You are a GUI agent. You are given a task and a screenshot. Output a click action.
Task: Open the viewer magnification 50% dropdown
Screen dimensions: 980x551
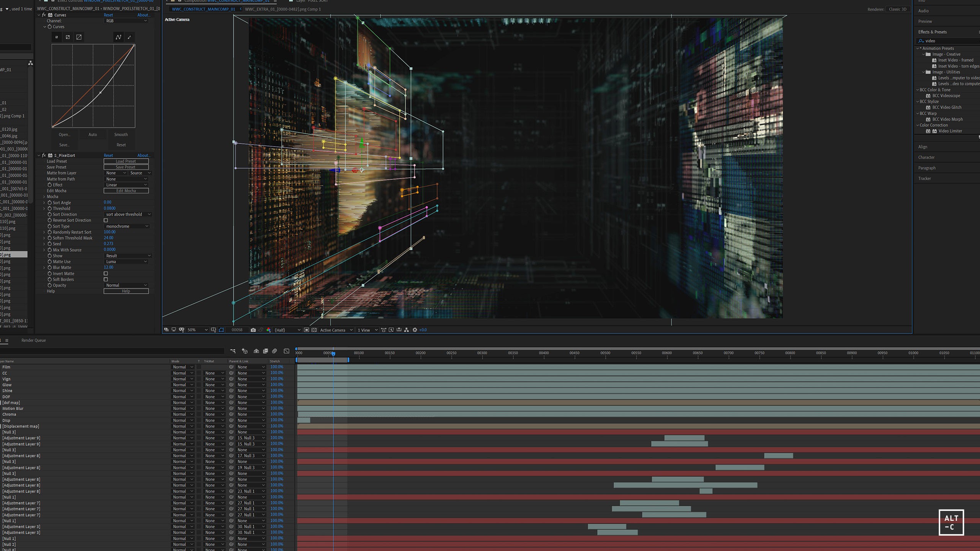click(197, 330)
